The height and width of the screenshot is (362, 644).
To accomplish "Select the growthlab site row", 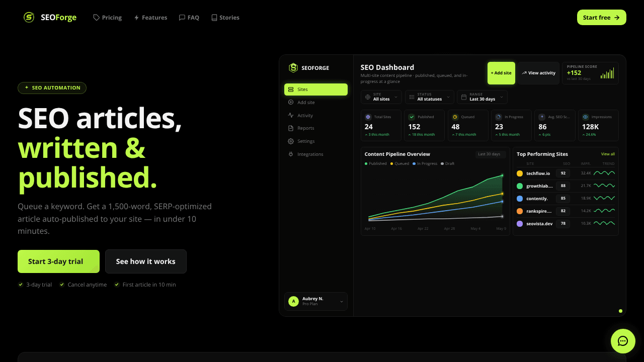I will click(x=566, y=186).
